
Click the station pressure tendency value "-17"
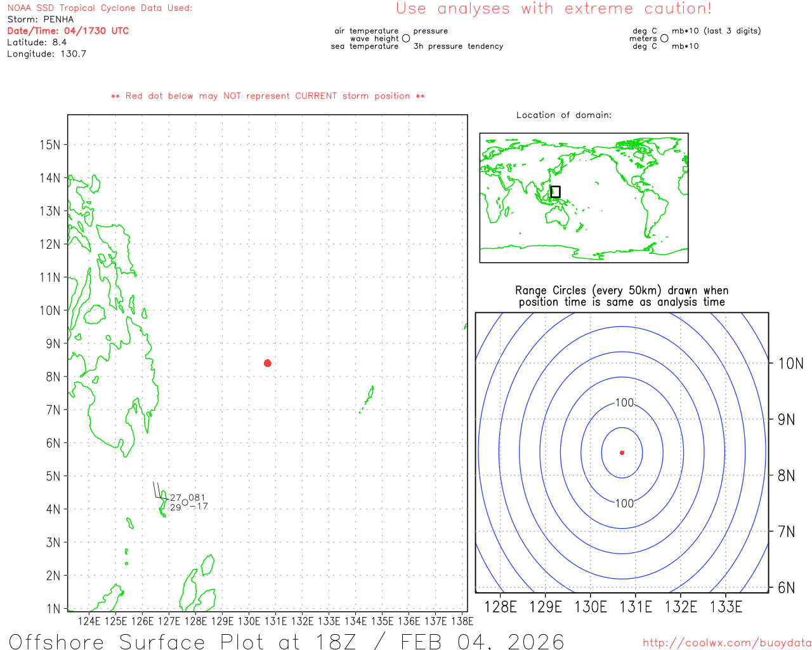tap(199, 506)
